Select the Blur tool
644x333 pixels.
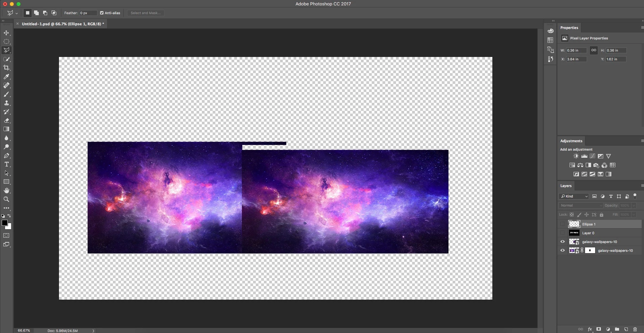coord(6,138)
